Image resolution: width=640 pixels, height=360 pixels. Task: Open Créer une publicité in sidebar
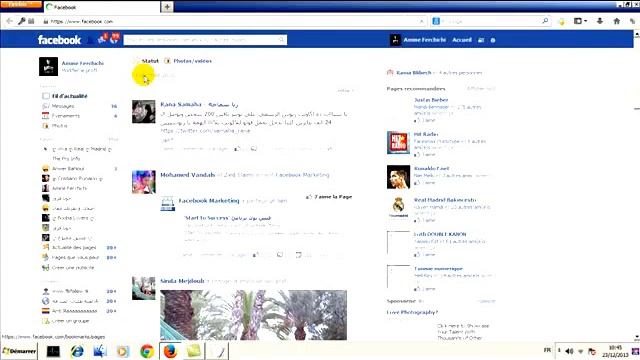tap(73, 268)
